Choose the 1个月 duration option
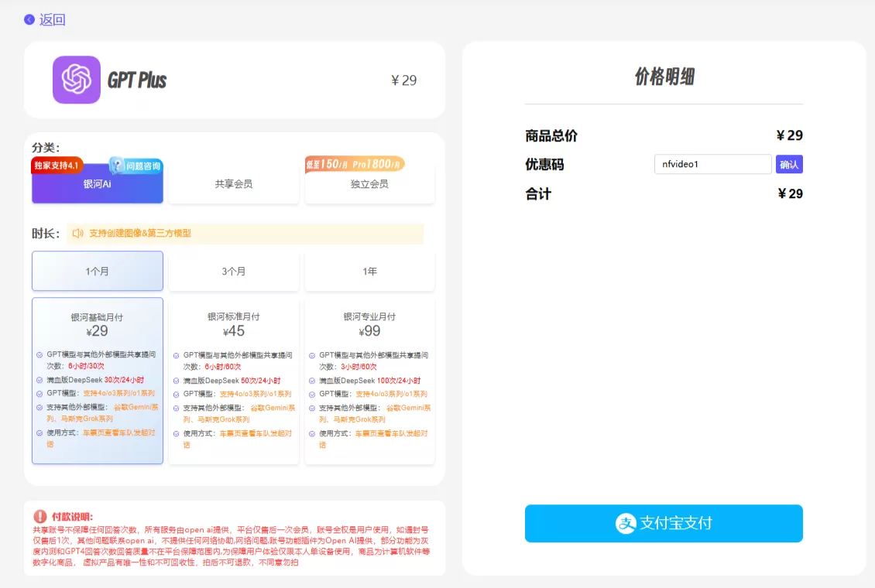The image size is (875, 588). coord(97,271)
